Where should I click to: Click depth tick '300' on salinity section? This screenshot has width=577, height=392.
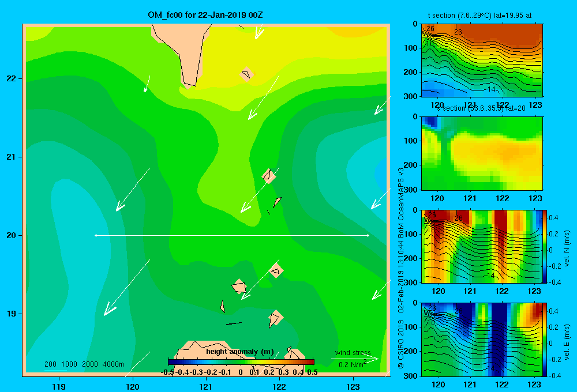(x=411, y=190)
